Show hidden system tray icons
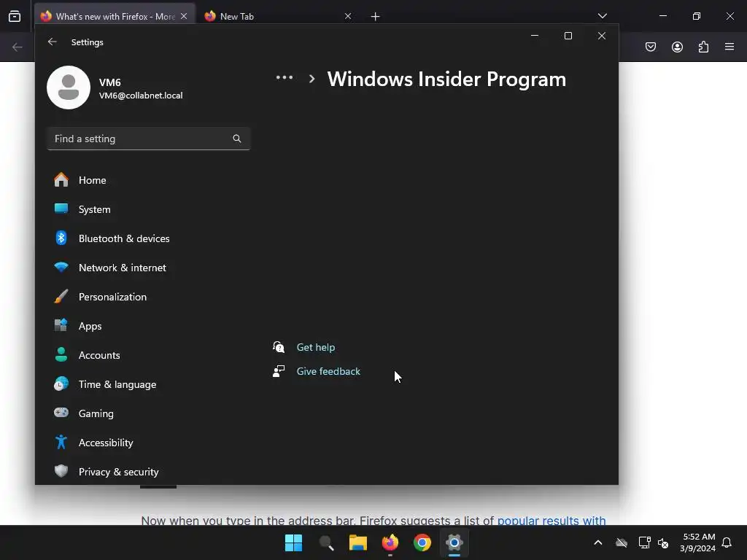This screenshot has width=747, height=560. tap(598, 542)
